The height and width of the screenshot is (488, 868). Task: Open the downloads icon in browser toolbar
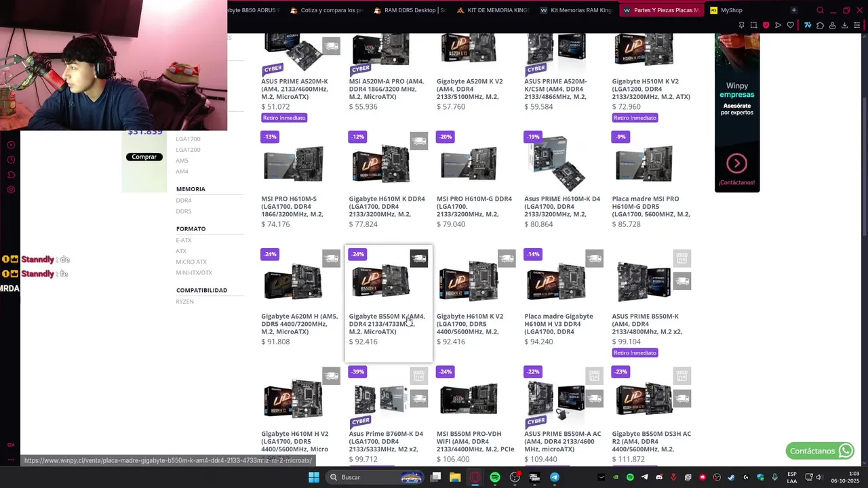point(844,25)
